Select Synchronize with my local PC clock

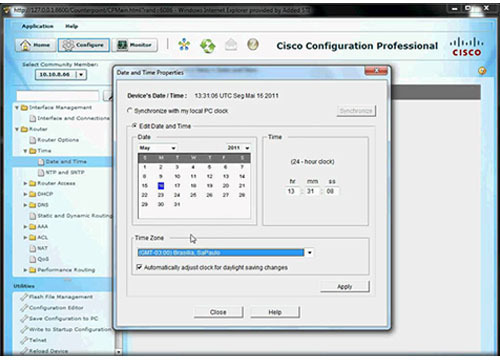pos(130,110)
